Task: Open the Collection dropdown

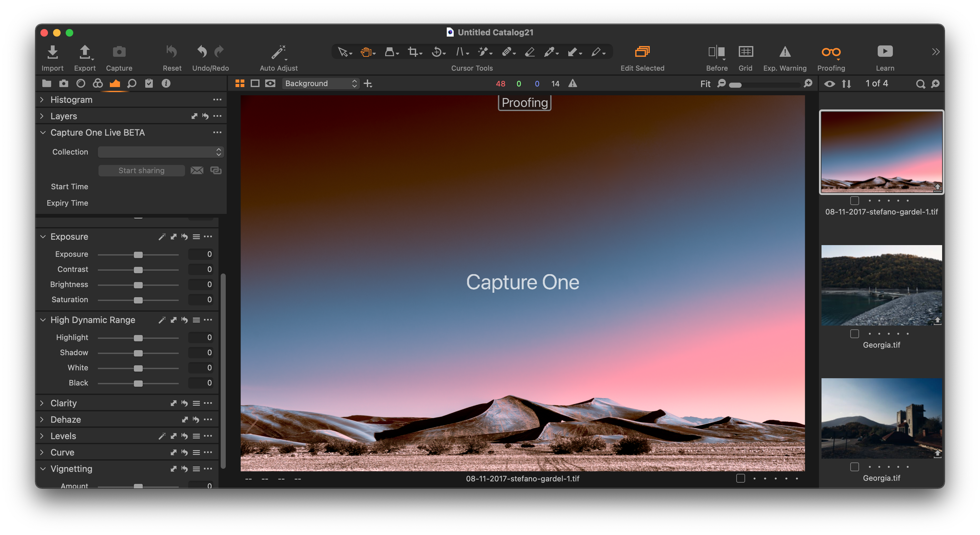Action: click(x=160, y=152)
